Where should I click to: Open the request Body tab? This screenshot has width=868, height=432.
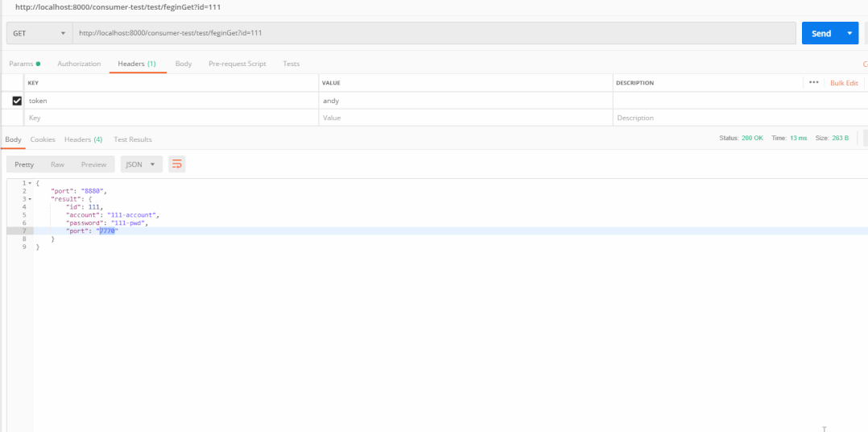[184, 64]
